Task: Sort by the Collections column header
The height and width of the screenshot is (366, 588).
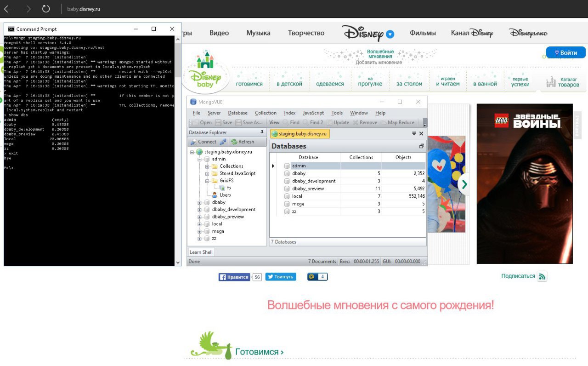Action: [x=361, y=157]
